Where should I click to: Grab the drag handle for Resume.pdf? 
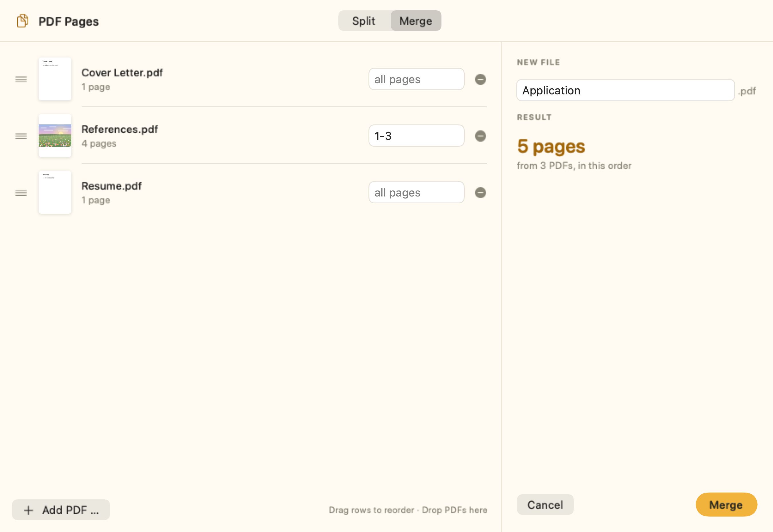[21, 193]
